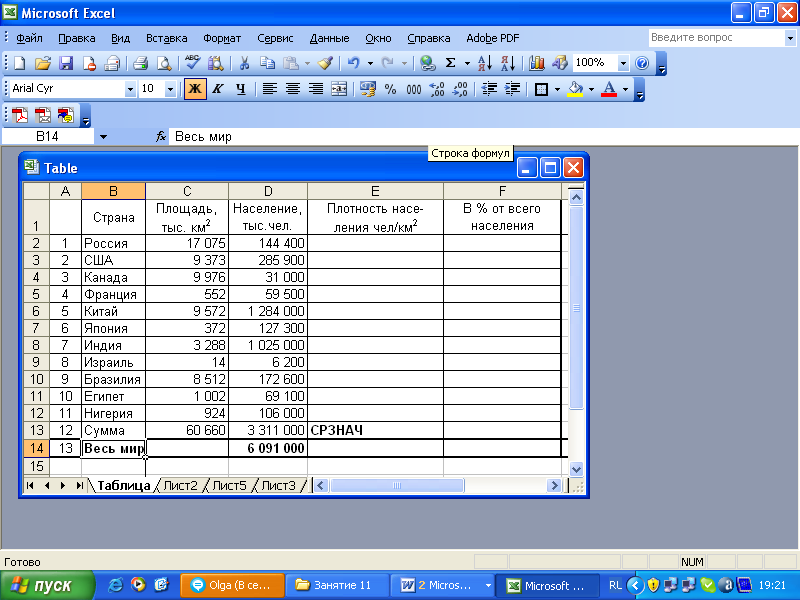Create a new workbook with the New icon
800x600 pixels.
pyautogui.click(x=19, y=63)
